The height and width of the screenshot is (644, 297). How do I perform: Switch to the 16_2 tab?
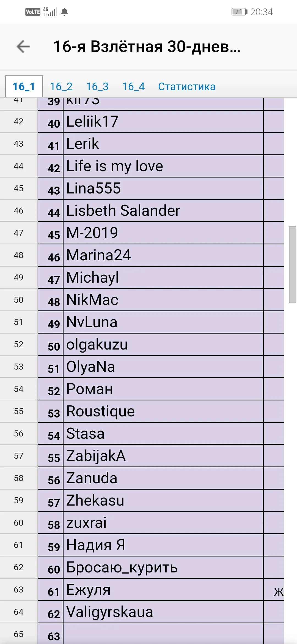[x=61, y=86]
